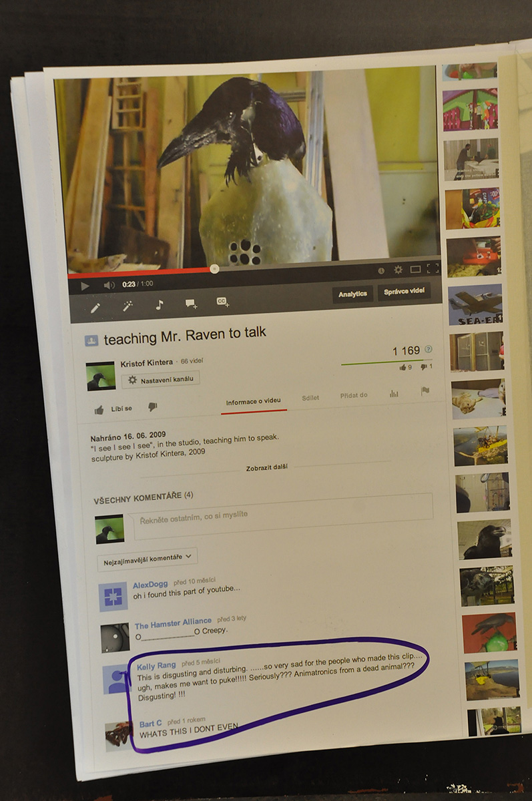
Task: Click the 'Nahráno 16. 06. 2009' upload date
Action: pyautogui.click(x=127, y=435)
